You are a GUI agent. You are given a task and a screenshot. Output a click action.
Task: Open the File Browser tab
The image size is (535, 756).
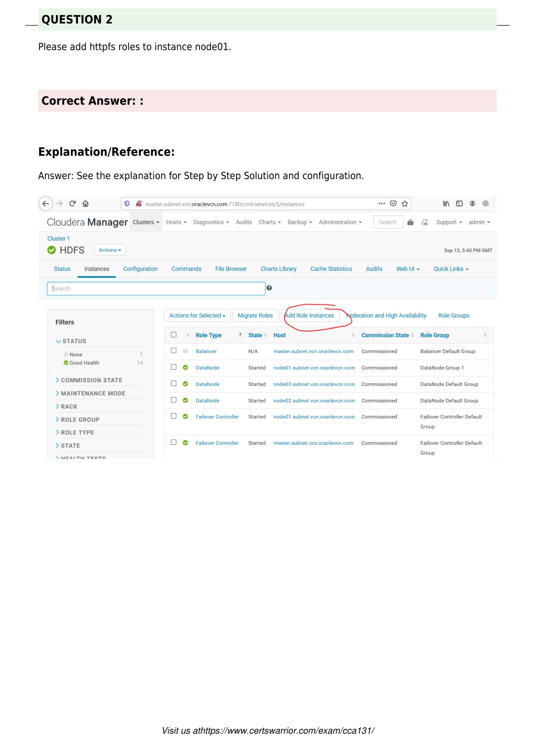point(231,269)
